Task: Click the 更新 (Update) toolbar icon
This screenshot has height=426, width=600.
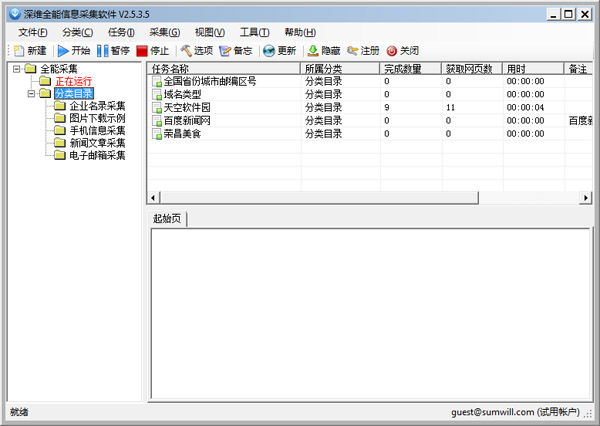Action: click(279, 50)
